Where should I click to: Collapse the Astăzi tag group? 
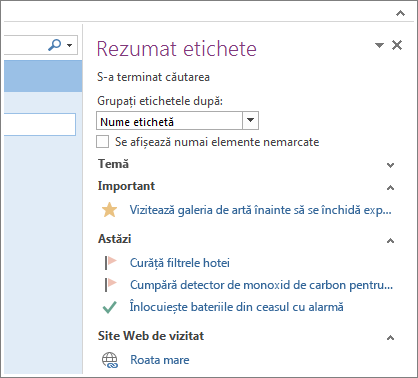pos(390,241)
